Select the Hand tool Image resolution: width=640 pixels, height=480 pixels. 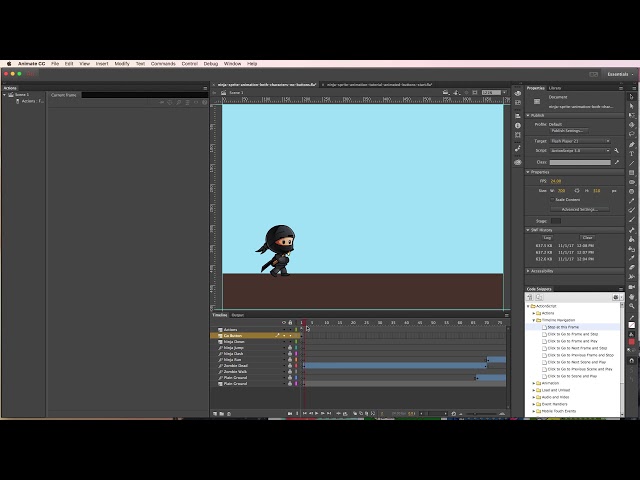(631, 297)
